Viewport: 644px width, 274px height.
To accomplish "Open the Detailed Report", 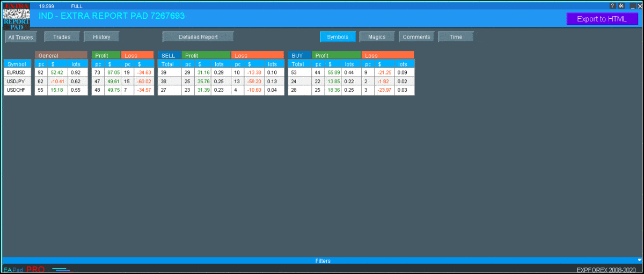I will click(x=198, y=37).
